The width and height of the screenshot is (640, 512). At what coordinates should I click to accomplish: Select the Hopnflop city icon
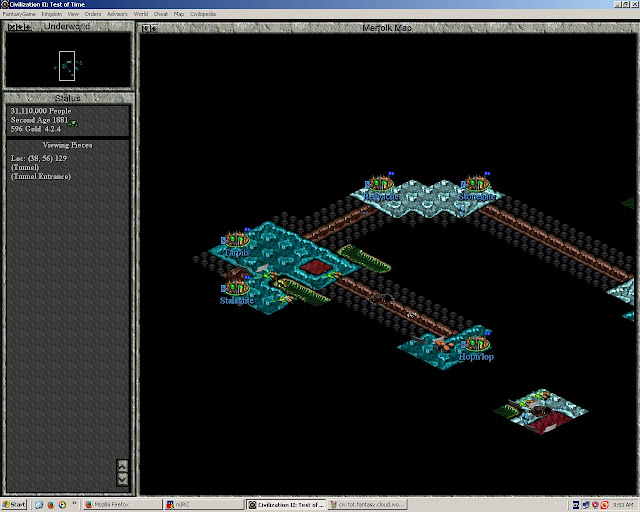pos(476,343)
